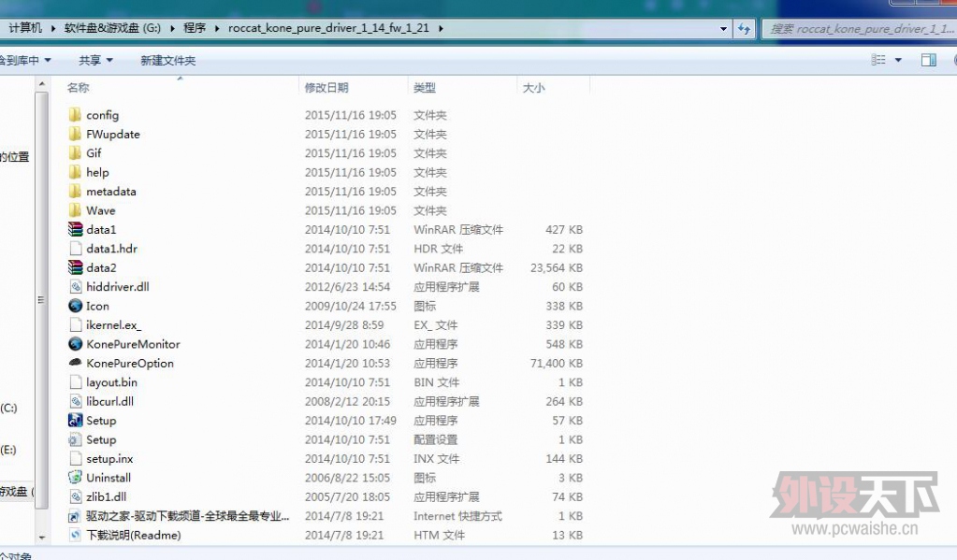Screen dimensions: 957x560
Task: Select the help folder icon
Action: [x=75, y=172]
